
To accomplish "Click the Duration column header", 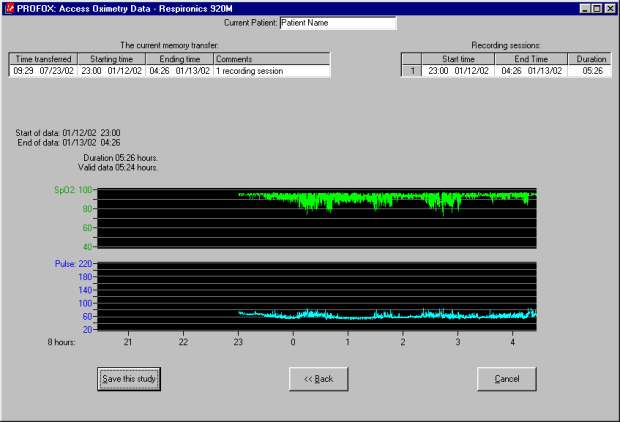I will pos(591,59).
